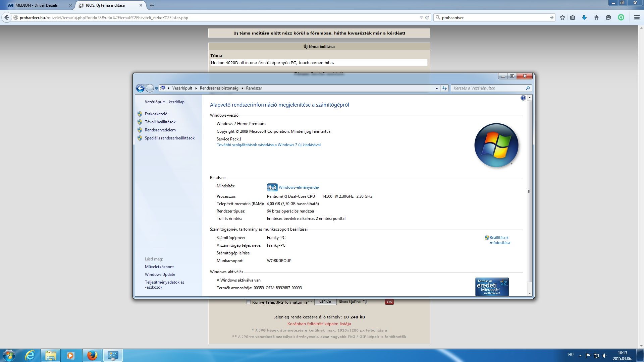This screenshot has width=644, height=362.
Task: Click the back arrow in Control Panel window
Action: pos(140,88)
